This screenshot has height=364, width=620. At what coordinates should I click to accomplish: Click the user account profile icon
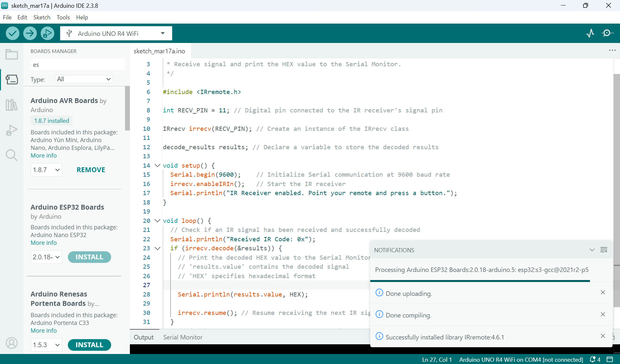coord(12,343)
